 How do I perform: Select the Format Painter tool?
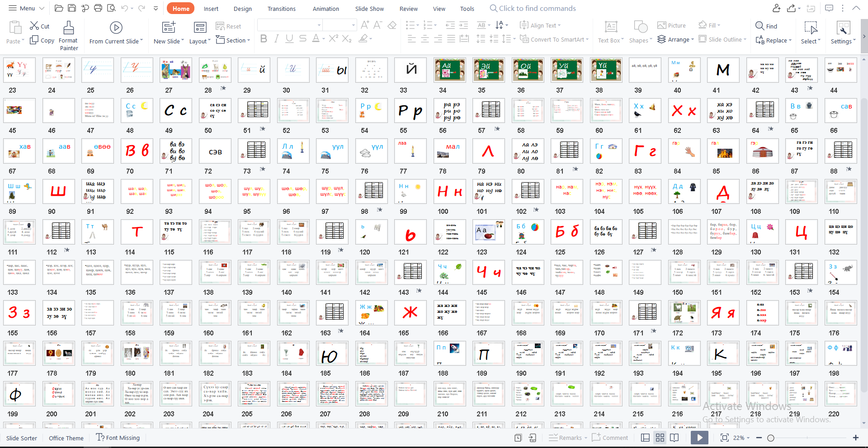(68, 34)
